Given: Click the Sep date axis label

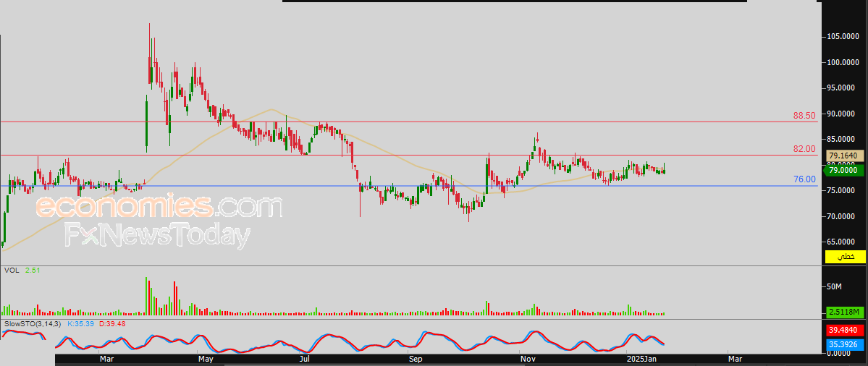Looking at the screenshot, I should [416, 359].
